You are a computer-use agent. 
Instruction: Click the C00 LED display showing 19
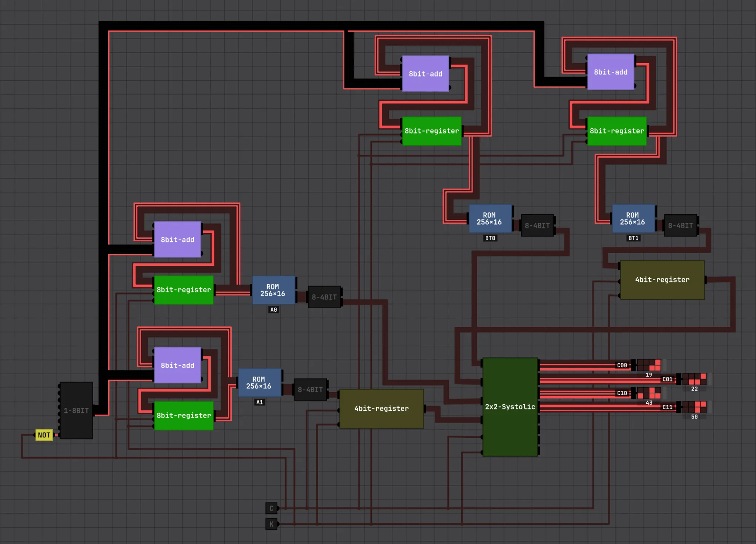point(649,365)
